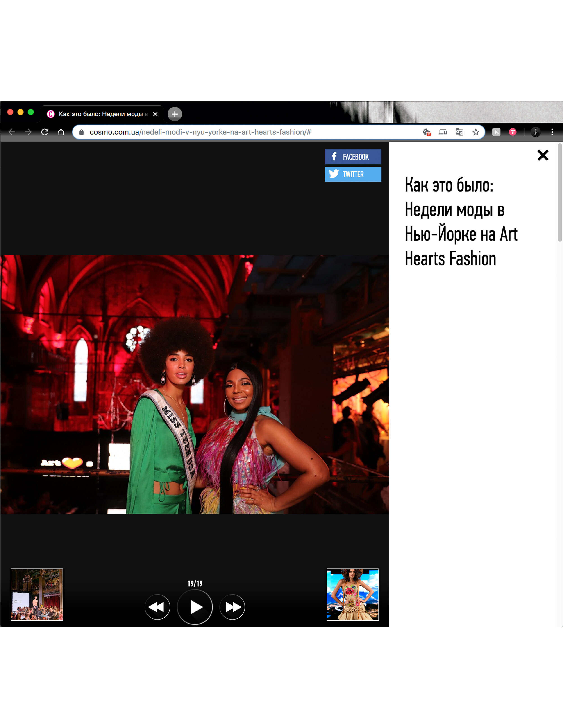The height and width of the screenshot is (728, 563).
Task: Open the browser profile avatar
Action: click(x=535, y=132)
